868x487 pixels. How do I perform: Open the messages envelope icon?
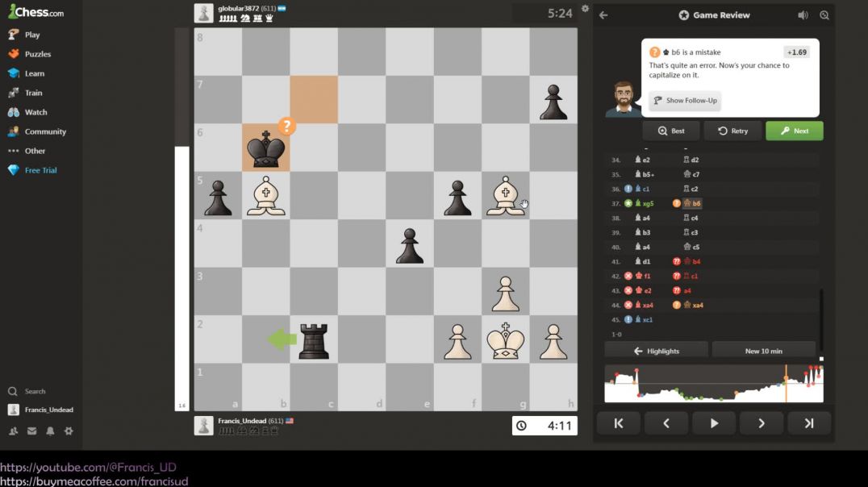(31, 431)
